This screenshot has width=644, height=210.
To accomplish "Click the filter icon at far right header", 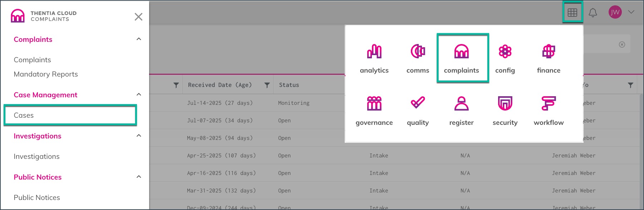I will tap(630, 85).
